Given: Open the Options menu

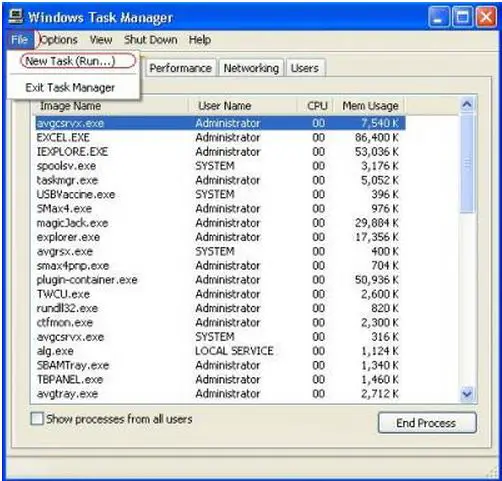Looking at the screenshot, I should [59, 40].
